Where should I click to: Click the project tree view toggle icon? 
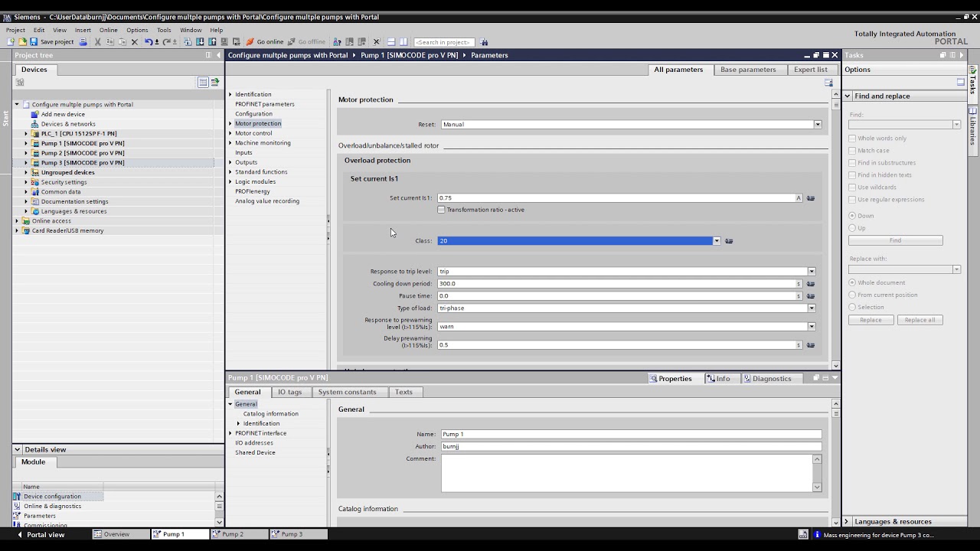pyautogui.click(x=203, y=82)
